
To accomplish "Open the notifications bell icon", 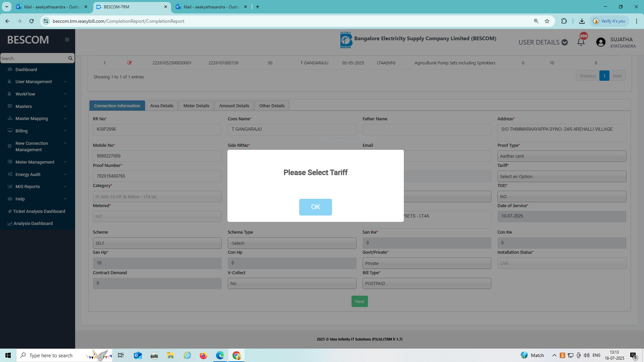I will (581, 42).
